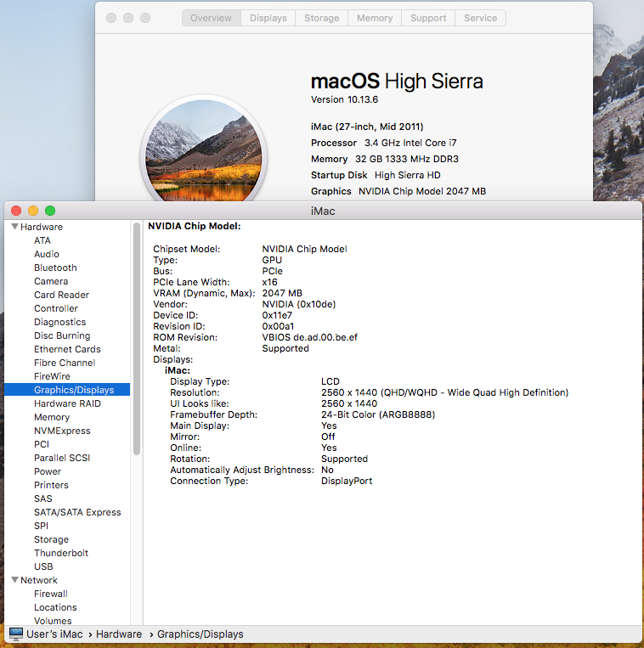
Task: Select Ethernet Cards in the sidebar
Action: (67, 349)
